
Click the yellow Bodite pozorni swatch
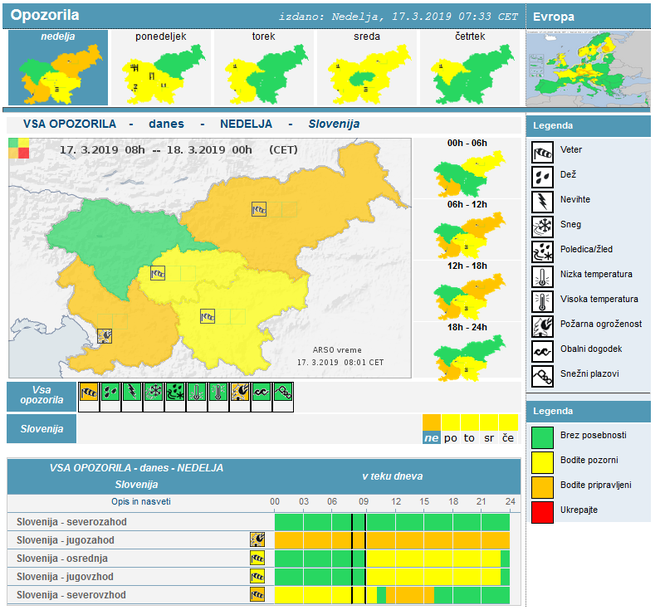[x=542, y=463]
